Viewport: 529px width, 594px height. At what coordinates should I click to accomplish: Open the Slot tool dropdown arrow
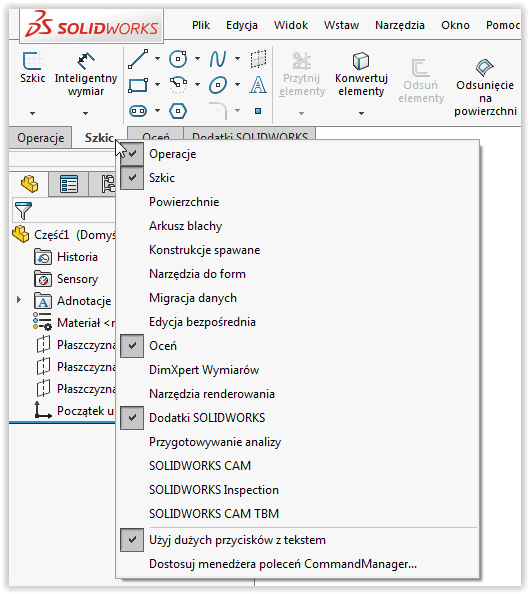click(x=157, y=111)
